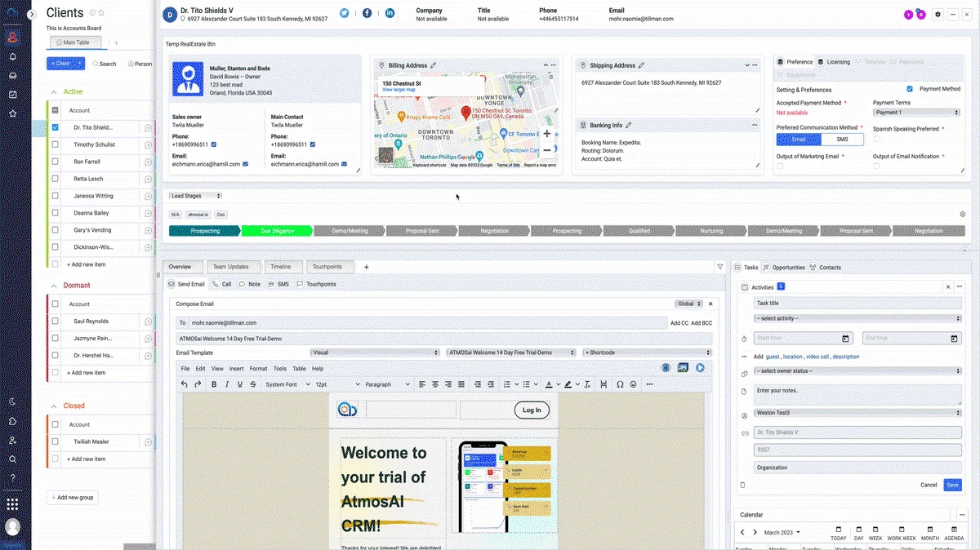Click the View larger map link
Image resolution: width=980 pixels, height=550 pixels.
coord(399,90)
